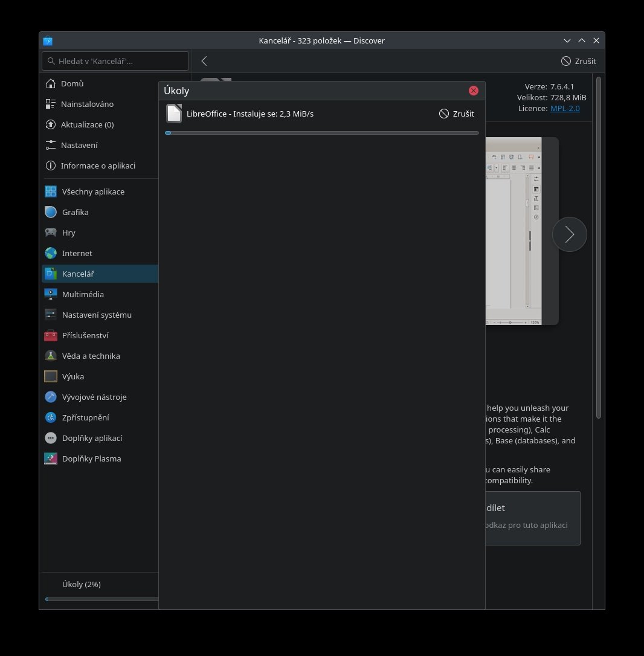Select the Multimédia category

click(100, 294)
